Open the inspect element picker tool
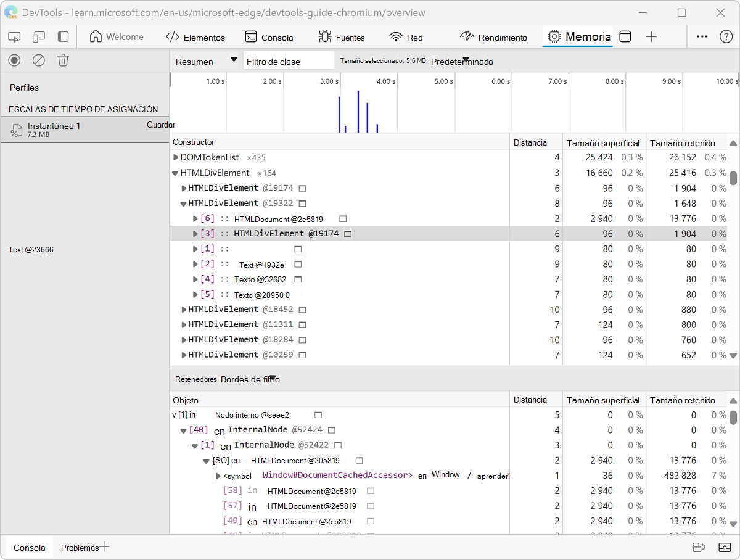This screenshot has height=560, width=740. 15,37
